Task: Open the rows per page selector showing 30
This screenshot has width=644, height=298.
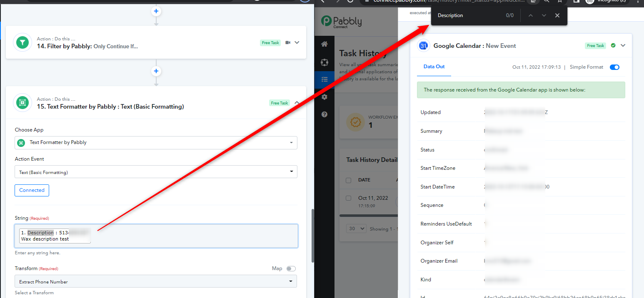Action: pyautogui.click(x=357, y=228)
